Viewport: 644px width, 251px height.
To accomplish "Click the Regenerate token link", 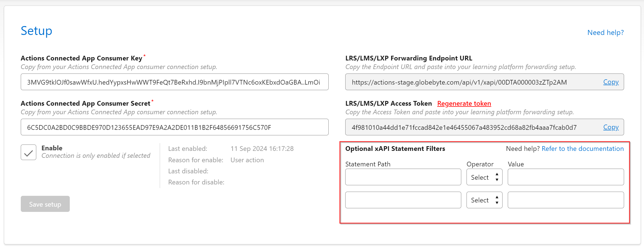I will (464, 103).
